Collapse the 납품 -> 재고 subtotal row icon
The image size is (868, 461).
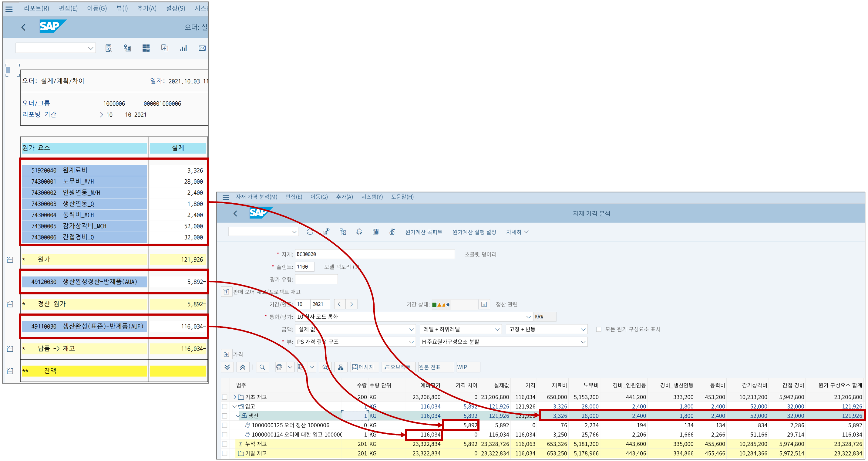coord(10,348)
